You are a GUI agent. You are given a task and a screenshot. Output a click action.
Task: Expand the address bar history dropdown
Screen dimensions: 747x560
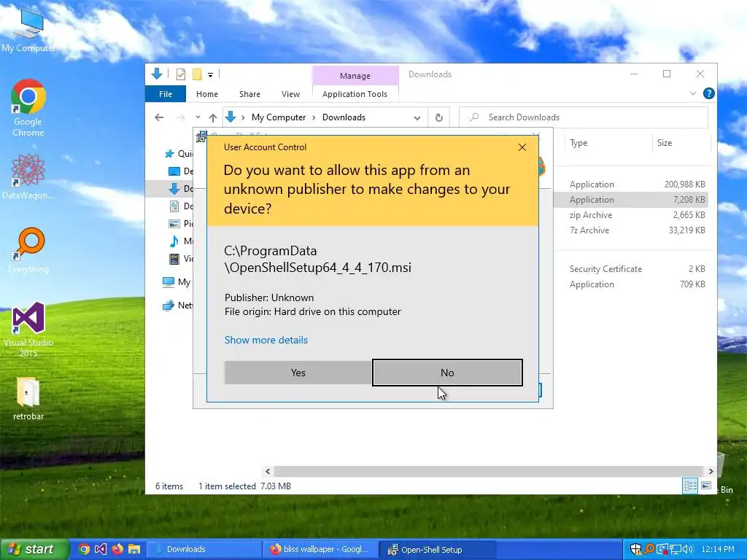[417, 117]
